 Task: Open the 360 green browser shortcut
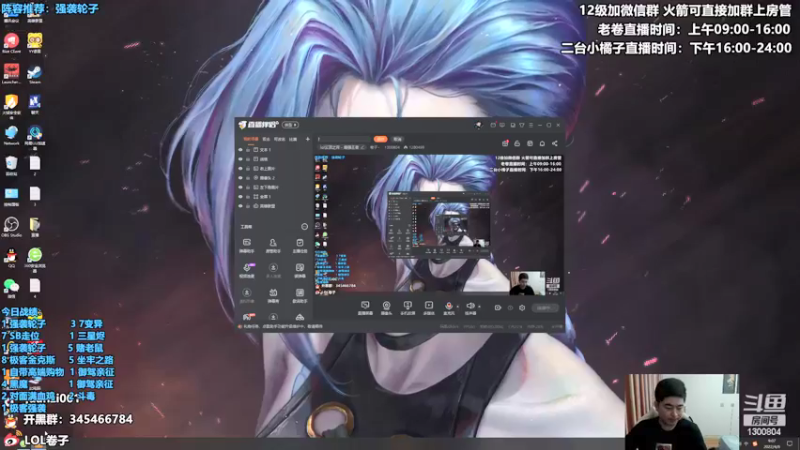[35, 258]
